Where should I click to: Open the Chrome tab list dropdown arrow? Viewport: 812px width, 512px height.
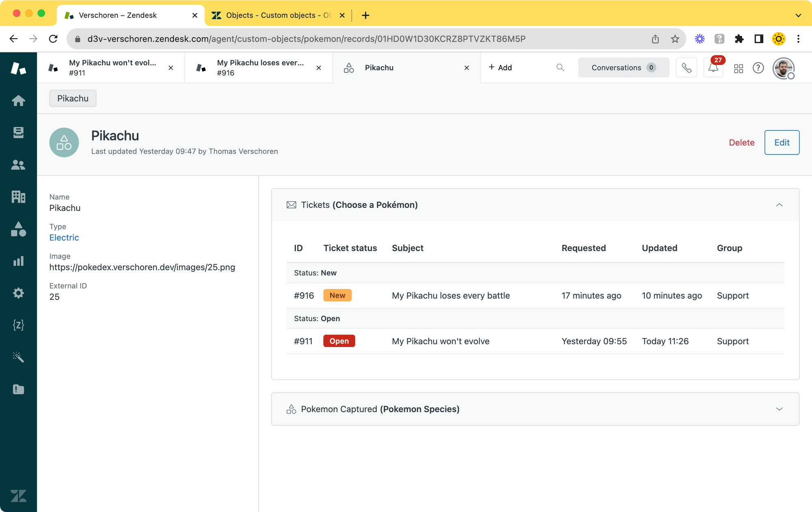point(798,15)
